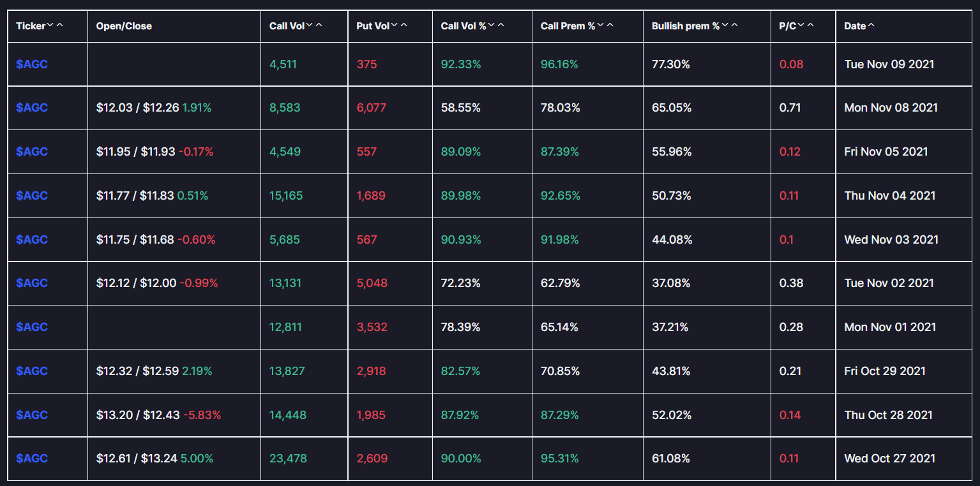Sort P/C column ascending arrow
The height and width of the screenshot is (486, 980).
click(810, 26)
